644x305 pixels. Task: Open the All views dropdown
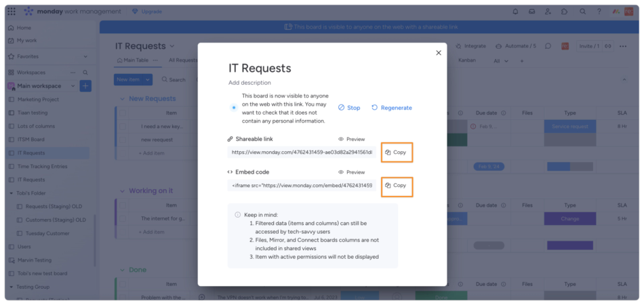(501, 61)
